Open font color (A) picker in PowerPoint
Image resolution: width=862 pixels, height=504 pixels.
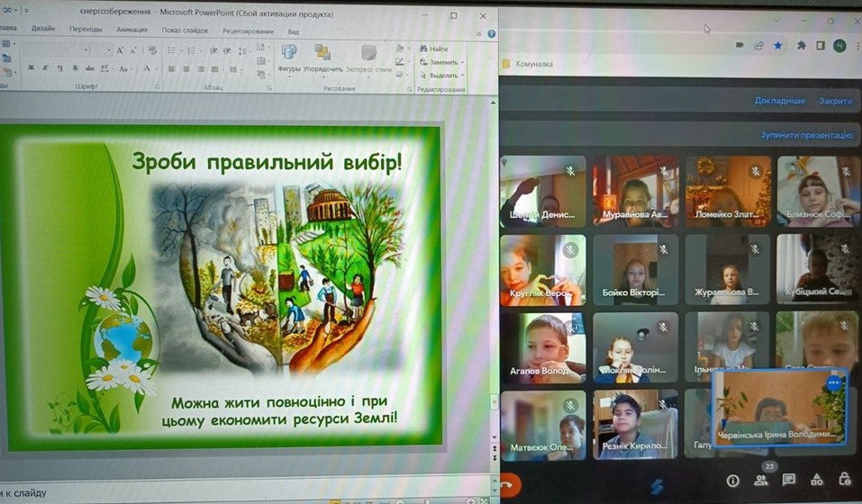coord(149,68)
